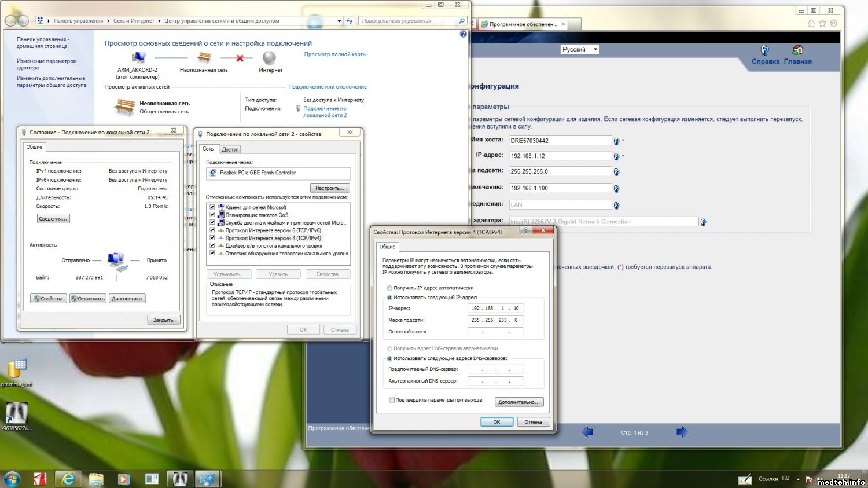This screenshot has width=868, height=488.
Task: Toggle 'Подтвердить параметры при выходе' checkbox
Action: click(x=392, y=399)
